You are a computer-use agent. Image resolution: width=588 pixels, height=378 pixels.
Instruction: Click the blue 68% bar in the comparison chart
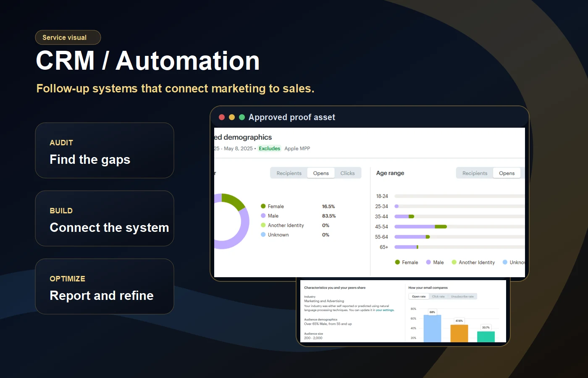(432, 328)
